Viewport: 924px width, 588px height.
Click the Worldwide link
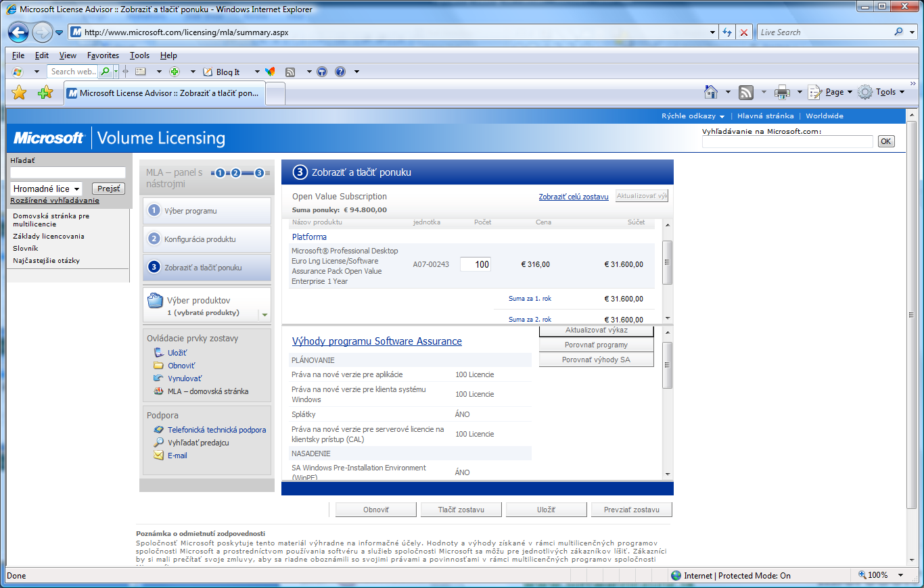824,116
